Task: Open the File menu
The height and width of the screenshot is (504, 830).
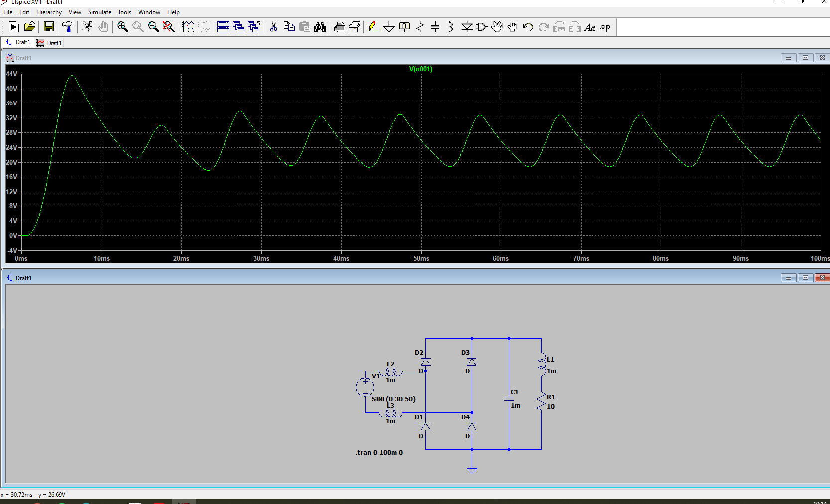Action: 8,12
